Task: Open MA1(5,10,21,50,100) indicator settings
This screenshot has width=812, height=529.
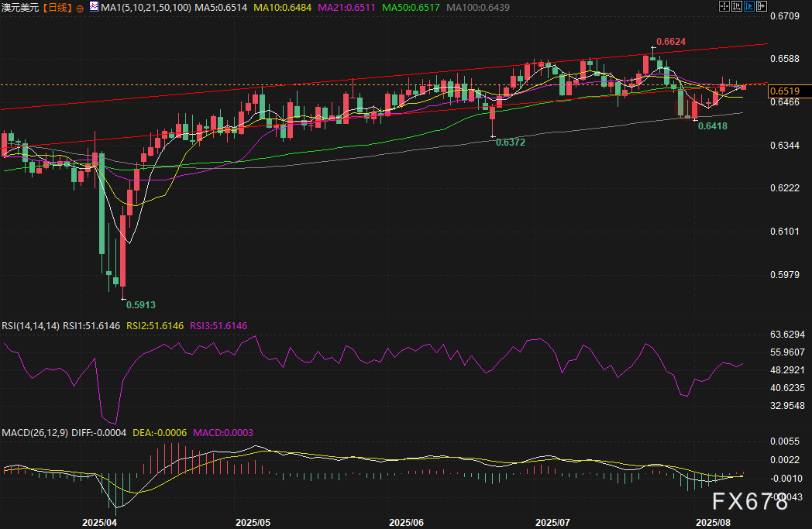Action: click(144, 7)
